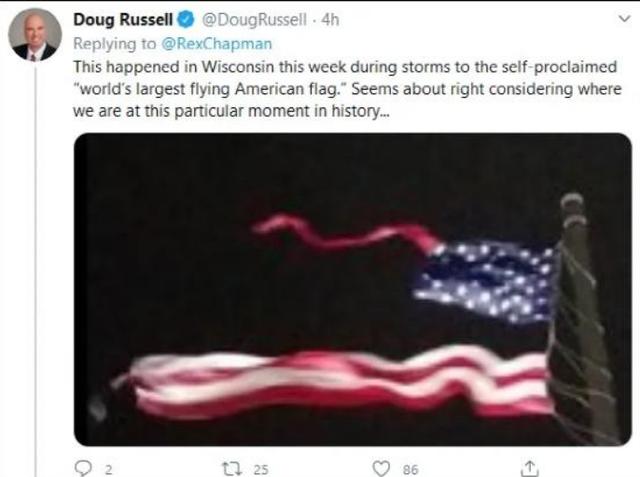
Task: Visit the @DougRussell handle
Action: point(254,20)
